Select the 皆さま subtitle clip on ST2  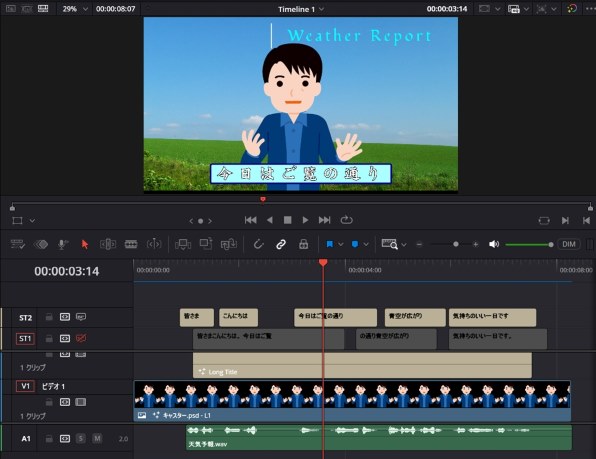point(197,317)
